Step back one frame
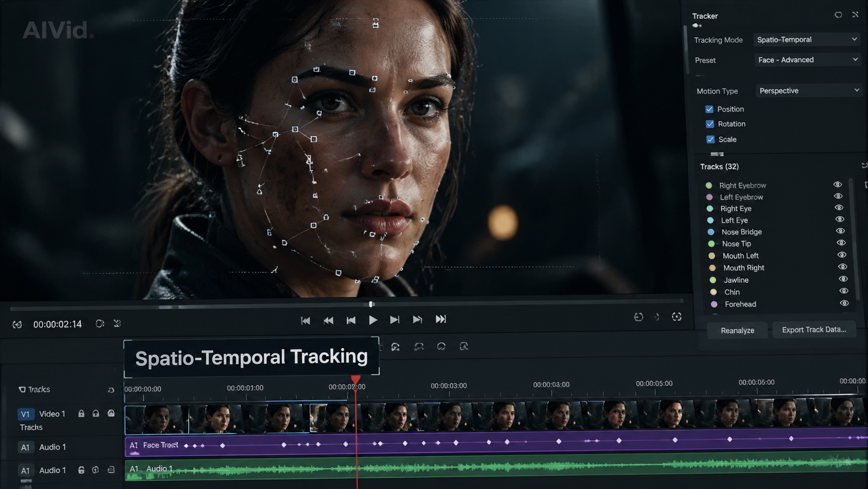The height and width of the screenshot is (489, 868). 351,321
